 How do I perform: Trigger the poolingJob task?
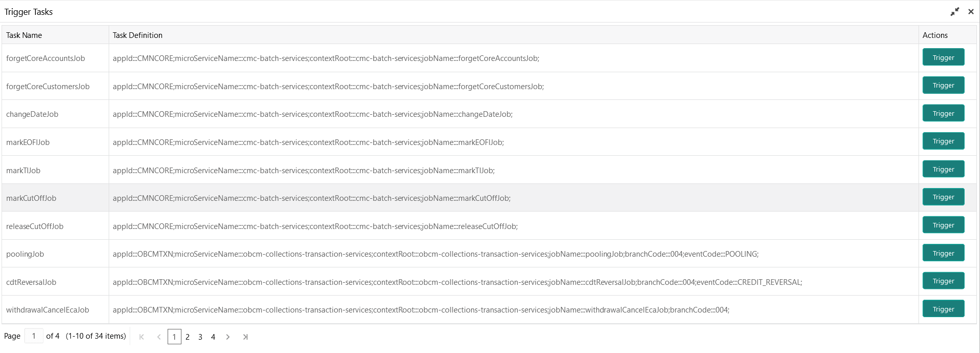coord(943,253)
